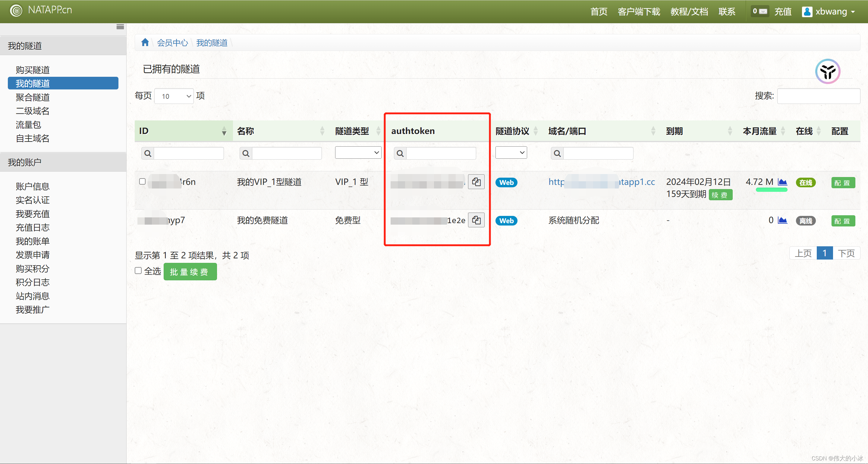Copy authtoken of VIP_1 tunnel
The width and height of the screenshot is (868, 464).
pos(476,182)
